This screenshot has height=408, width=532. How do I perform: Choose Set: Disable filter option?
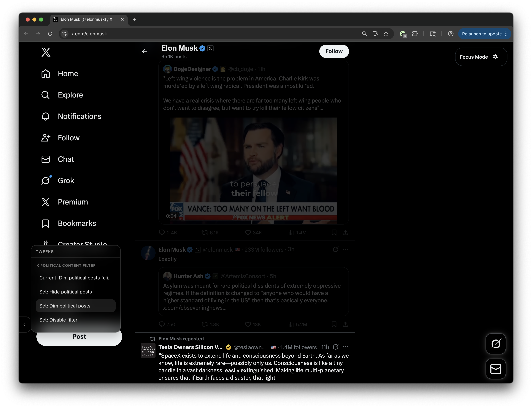coord(58,320)
